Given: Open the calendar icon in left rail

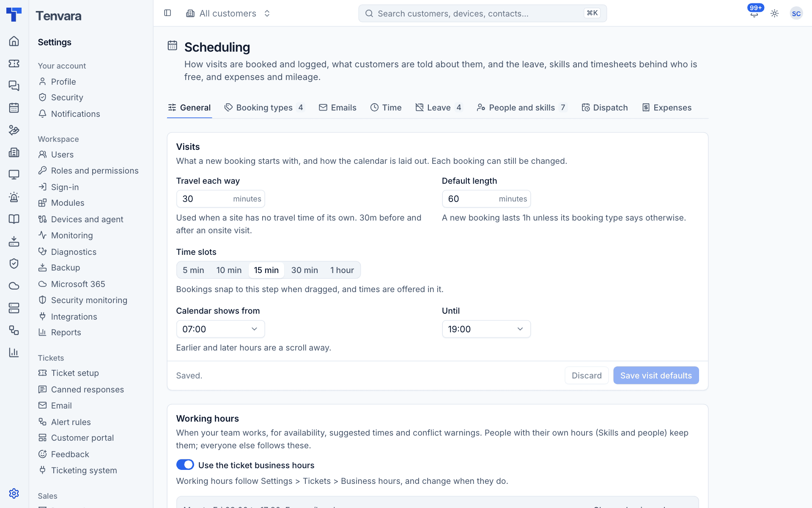Looking at the screenshot, I should 14,108.
